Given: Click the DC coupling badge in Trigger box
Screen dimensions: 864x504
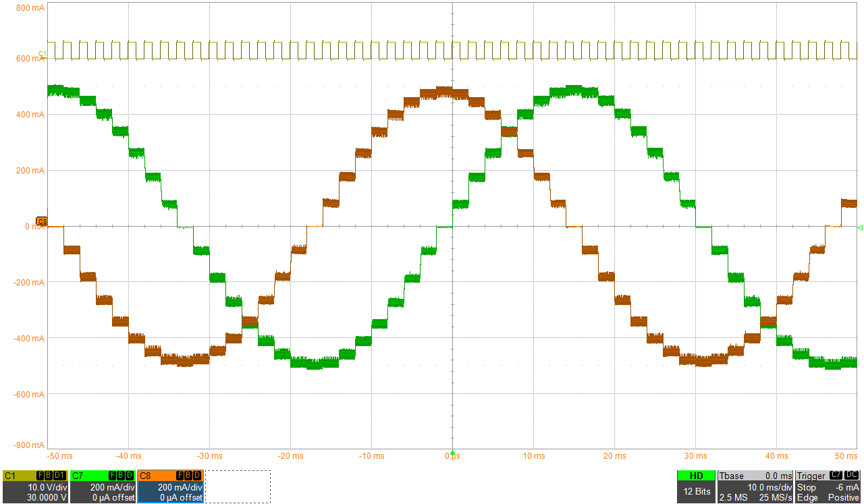Looking at the screenshot, I should [x=852, y=476].
